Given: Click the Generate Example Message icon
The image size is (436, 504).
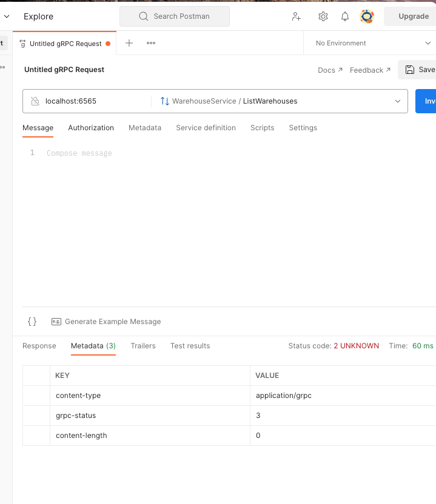Looking at the screenshot, I should click(56, 322).
